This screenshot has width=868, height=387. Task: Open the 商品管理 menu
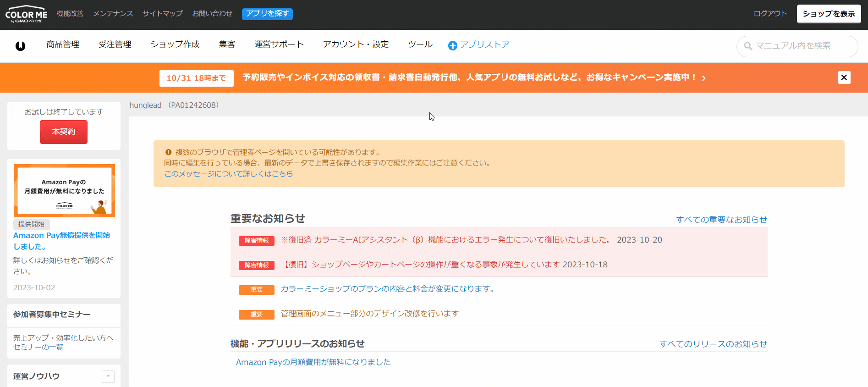tap(63, 44)
